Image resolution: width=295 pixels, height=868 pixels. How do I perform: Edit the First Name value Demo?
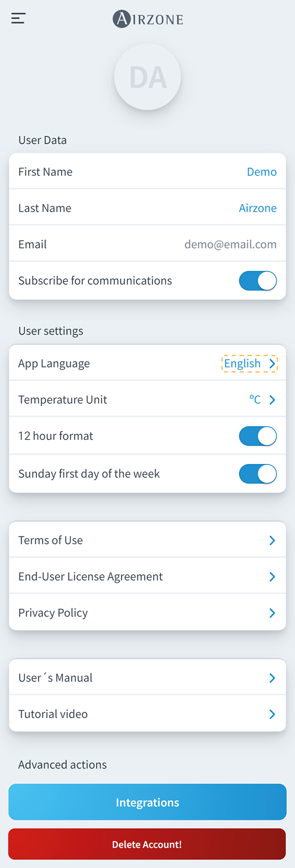(x=261, y=172)
